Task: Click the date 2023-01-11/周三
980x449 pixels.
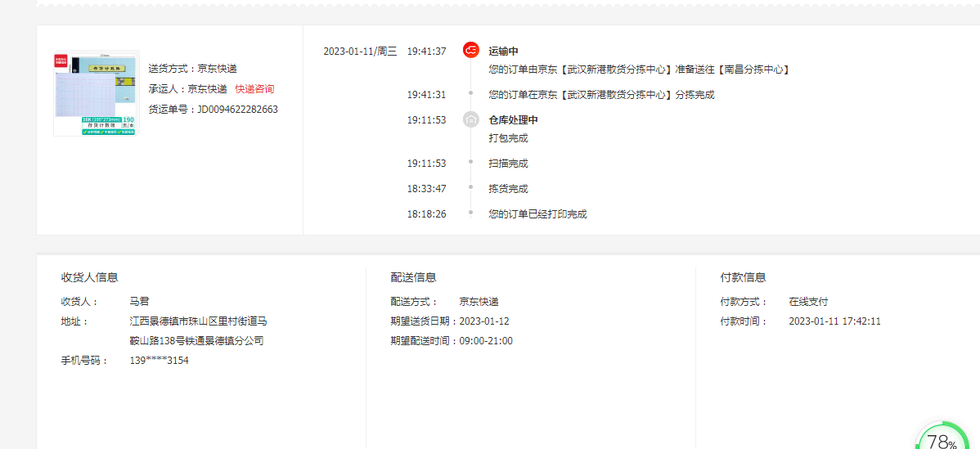Action: [360, 52]
